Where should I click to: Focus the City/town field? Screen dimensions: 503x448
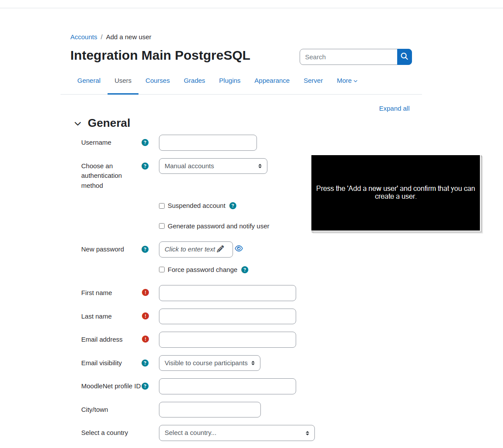click(x=210, y=410)
